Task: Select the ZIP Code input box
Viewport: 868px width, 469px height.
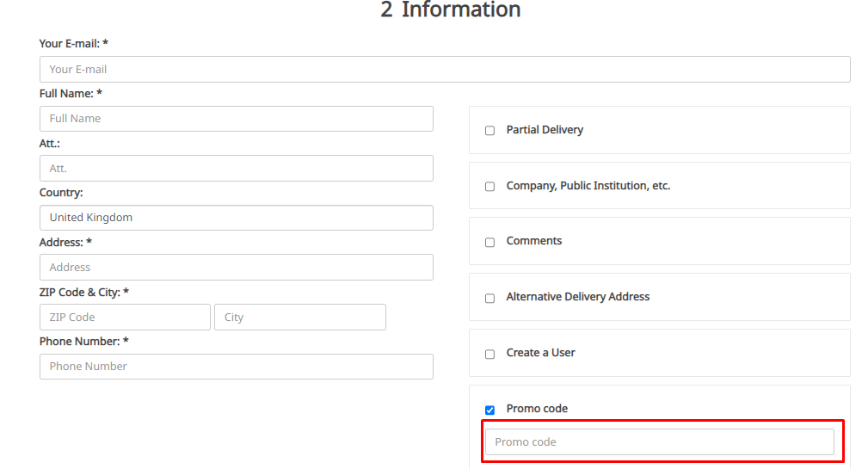Action: [x=125, y=317]
